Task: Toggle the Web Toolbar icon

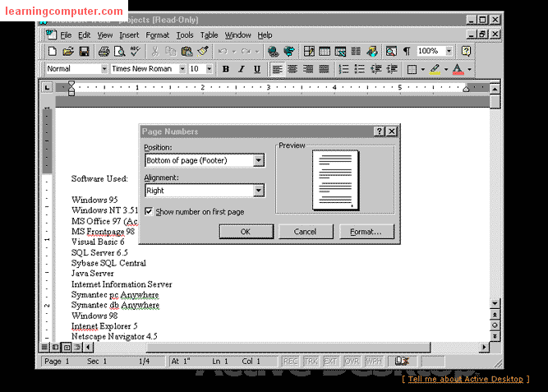Action: pos(289,52)
